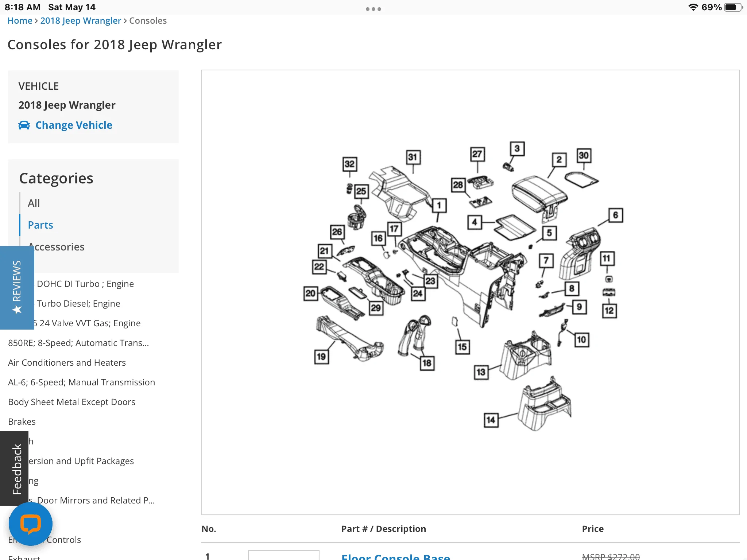
Task: Select the Accessories category
Action: (x=56, y=247)
